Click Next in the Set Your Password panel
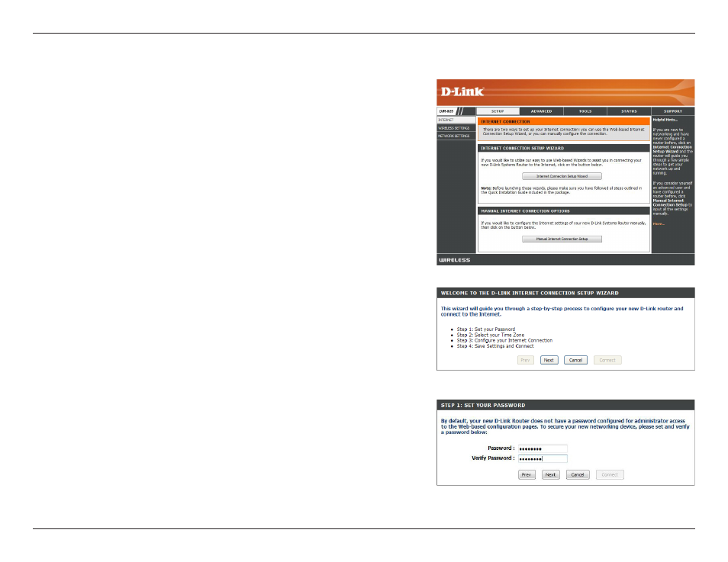The height and width of the screenshot is (562, 728). click(551, 475)
